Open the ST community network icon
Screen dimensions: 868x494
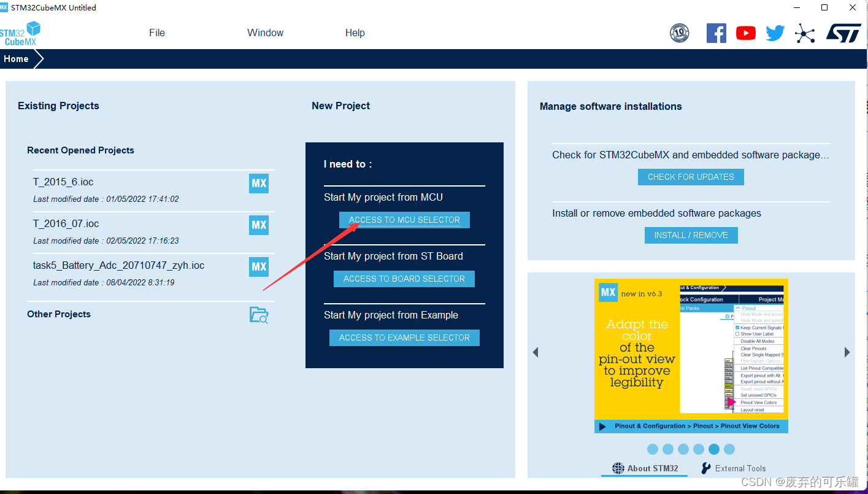point(805,33)
